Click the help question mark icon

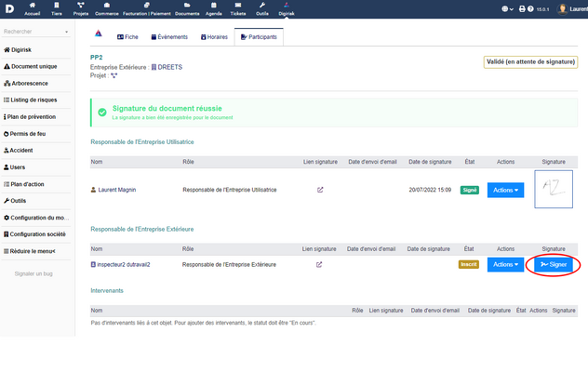(x=530, y=9)
